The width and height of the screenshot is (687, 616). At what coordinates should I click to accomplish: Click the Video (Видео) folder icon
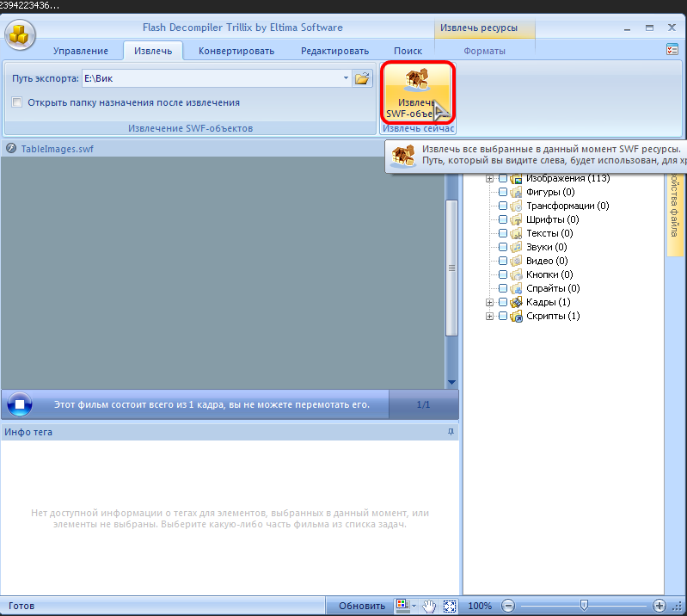(x=516, y=261)
